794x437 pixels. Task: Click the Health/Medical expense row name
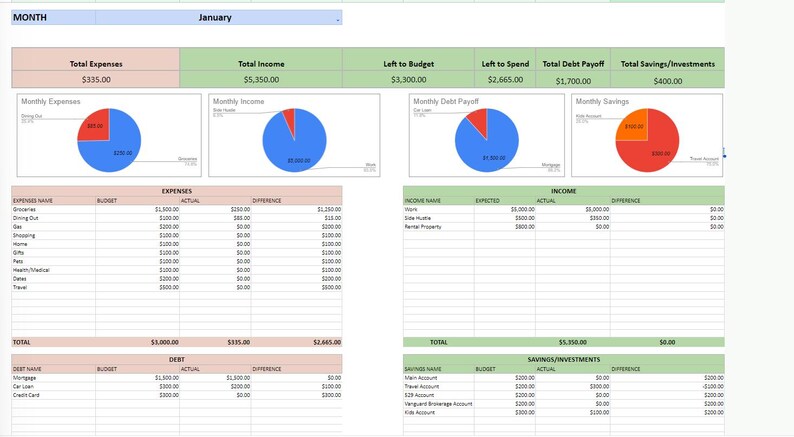pyautogui.click(x=53, y=270)
